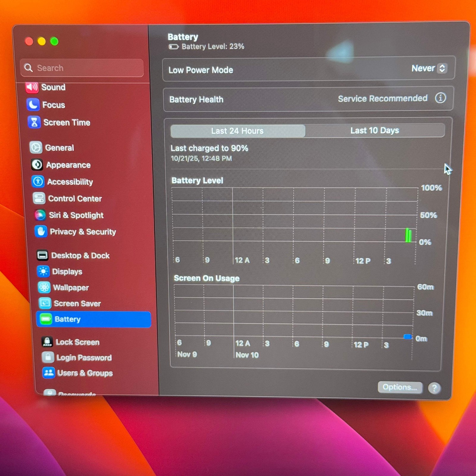
Task: Open the Login Password lock icon
Action: pos(48,357)
